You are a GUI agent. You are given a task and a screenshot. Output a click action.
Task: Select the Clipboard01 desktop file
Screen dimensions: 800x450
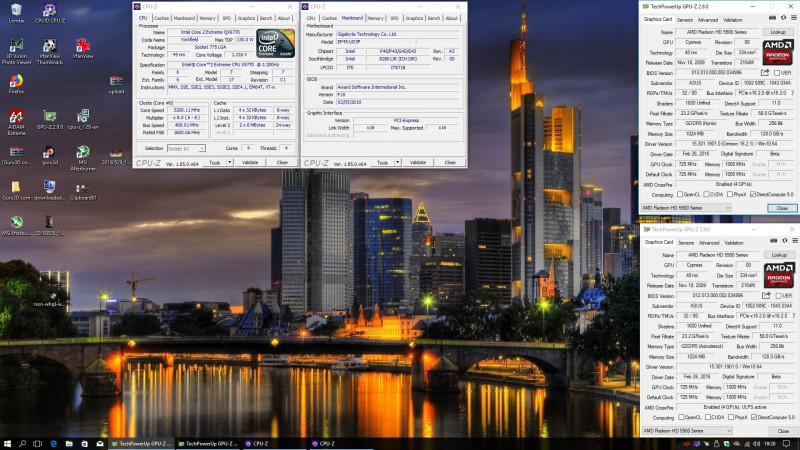(x=83, y=190)
